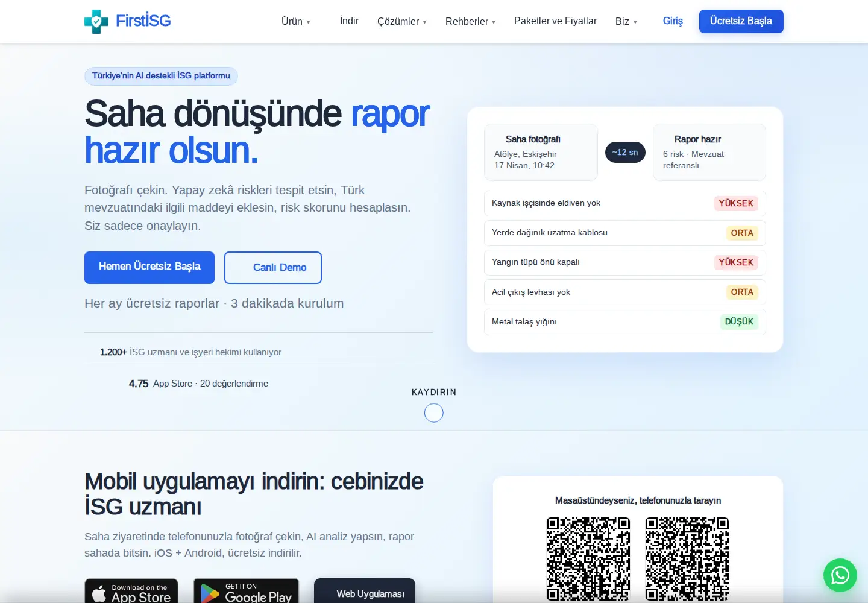Screen dimensions: 868x603
Task: Open the İndir menu item
Action: click(x=349, y=21)
